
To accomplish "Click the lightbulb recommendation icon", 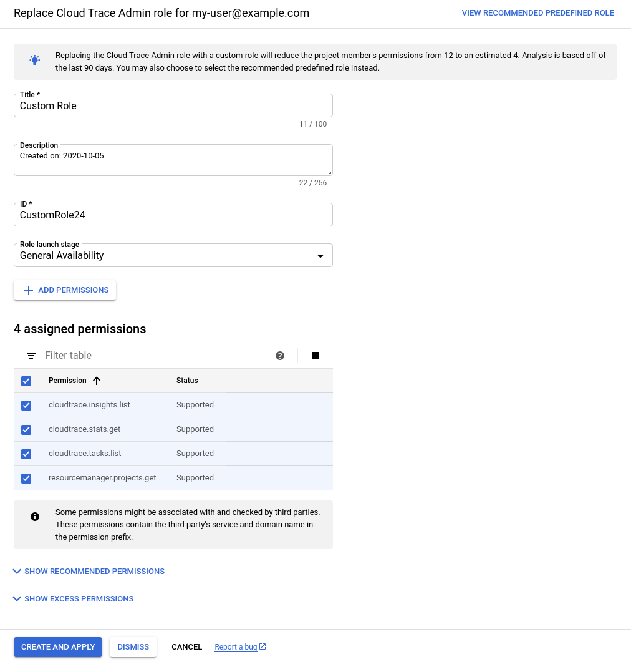I will tap(35, 61).
